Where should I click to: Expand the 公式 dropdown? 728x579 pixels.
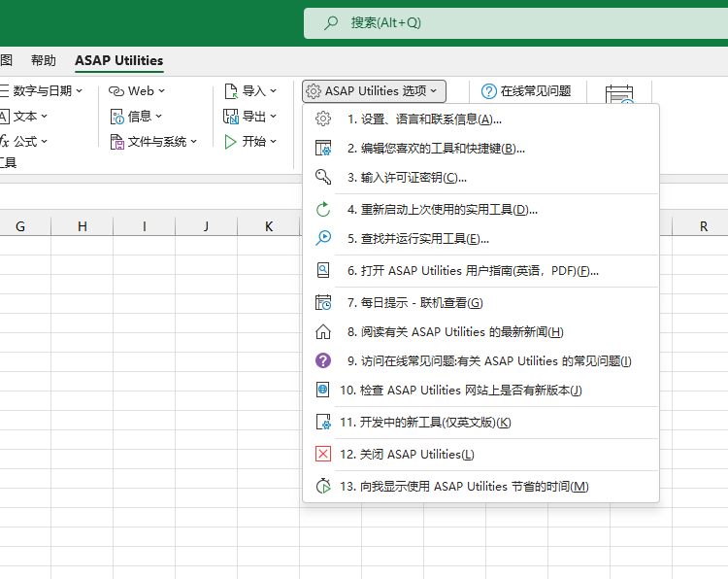click(44, 141)
